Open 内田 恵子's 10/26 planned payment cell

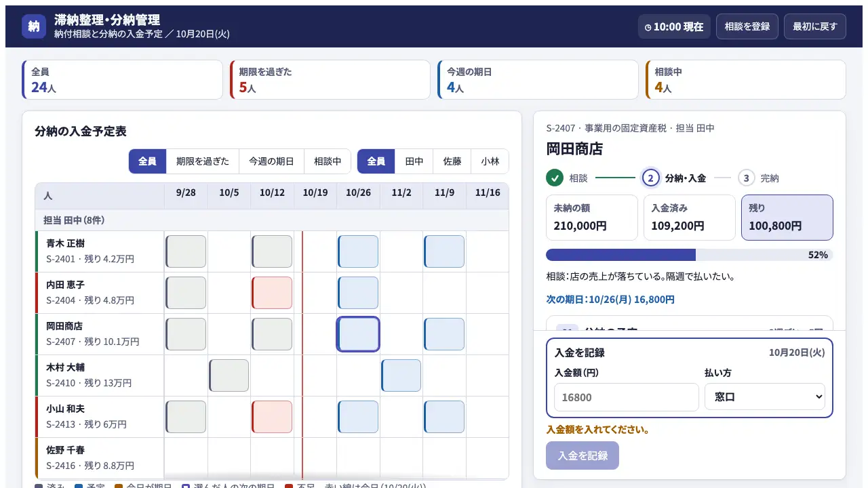tap(358, 293)
